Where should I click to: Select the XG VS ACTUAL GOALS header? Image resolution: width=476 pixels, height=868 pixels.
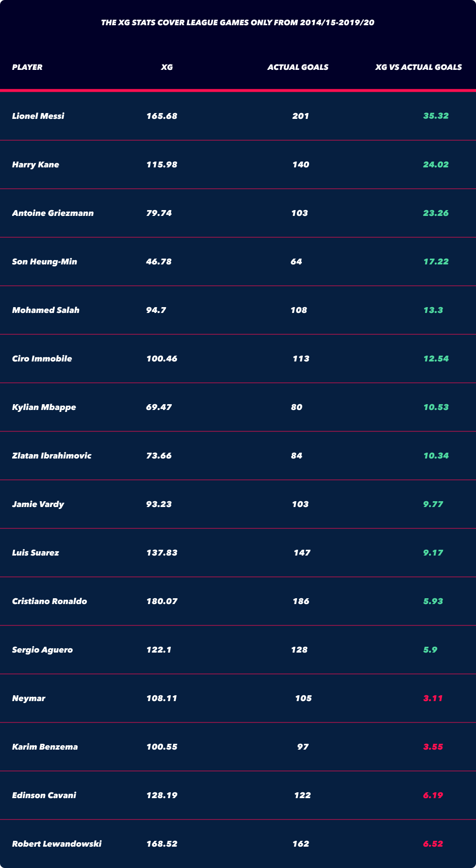[419, 67]
